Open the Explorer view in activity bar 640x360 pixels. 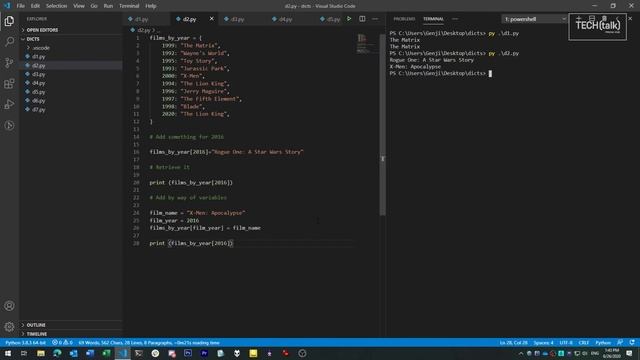[9, 21]
